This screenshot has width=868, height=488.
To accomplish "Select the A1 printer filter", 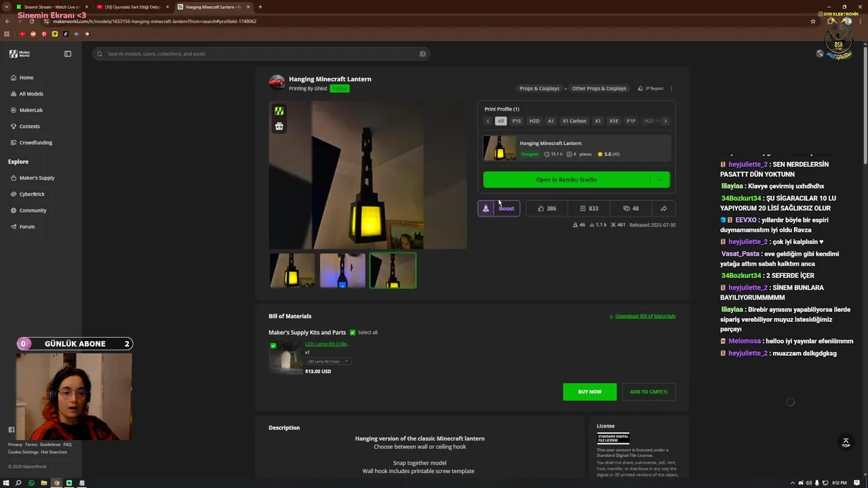I will pos(551,121).
